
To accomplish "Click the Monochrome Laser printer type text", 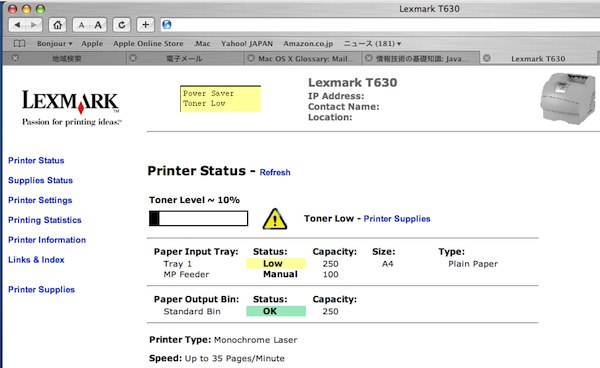I will [255, 340].
